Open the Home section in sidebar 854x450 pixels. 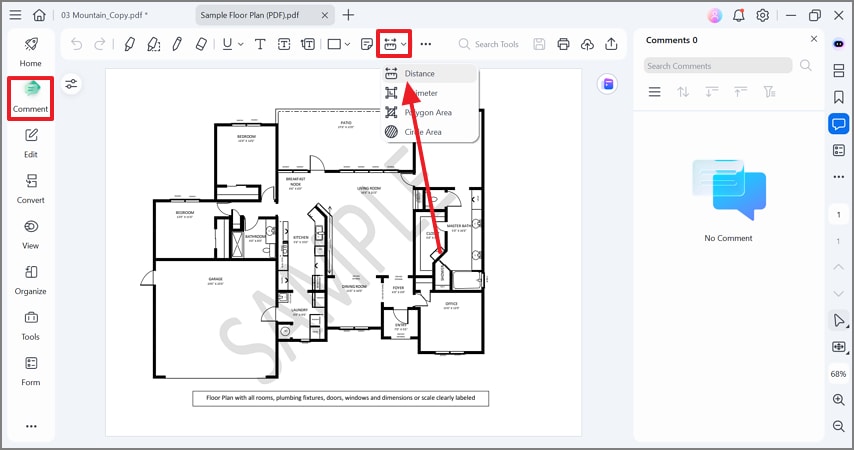click(x=30, y=52)
